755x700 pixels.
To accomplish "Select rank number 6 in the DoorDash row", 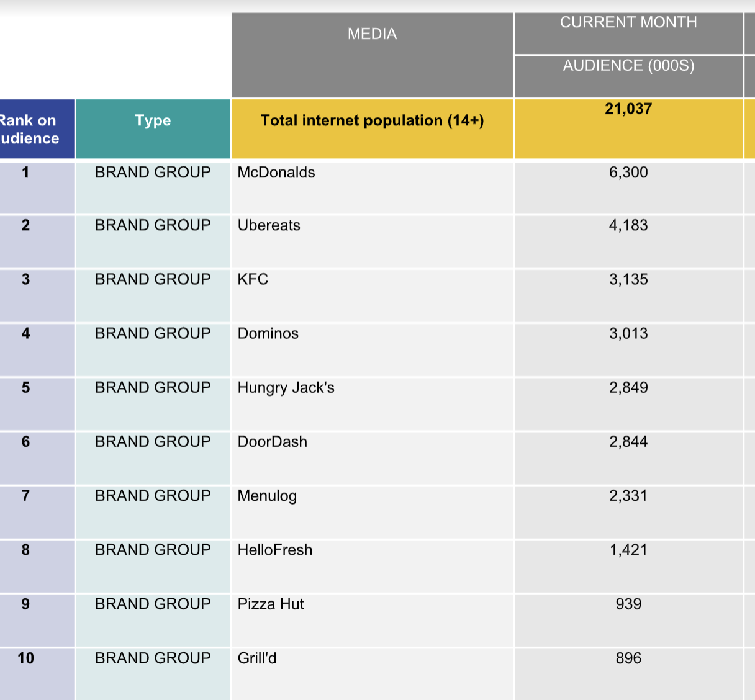I will click(25, 441).
